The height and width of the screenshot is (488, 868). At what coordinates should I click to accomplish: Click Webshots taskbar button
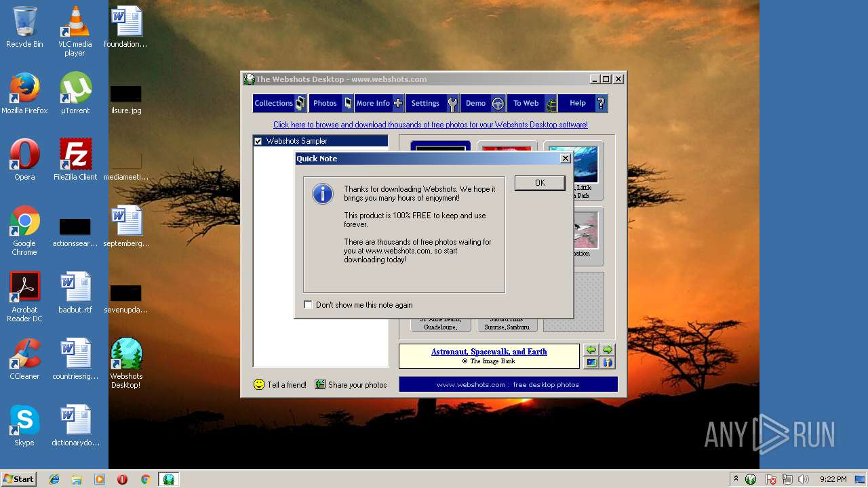coord(168,479)
